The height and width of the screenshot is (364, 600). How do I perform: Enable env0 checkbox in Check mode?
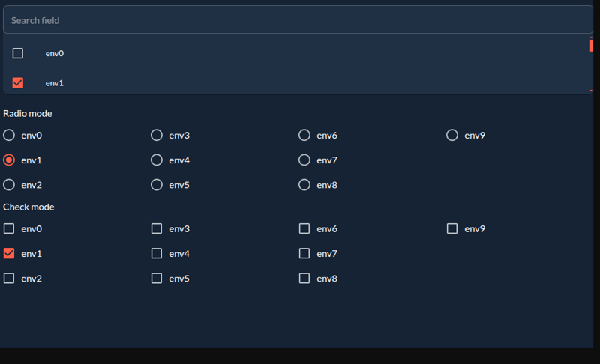pos(9,229)
